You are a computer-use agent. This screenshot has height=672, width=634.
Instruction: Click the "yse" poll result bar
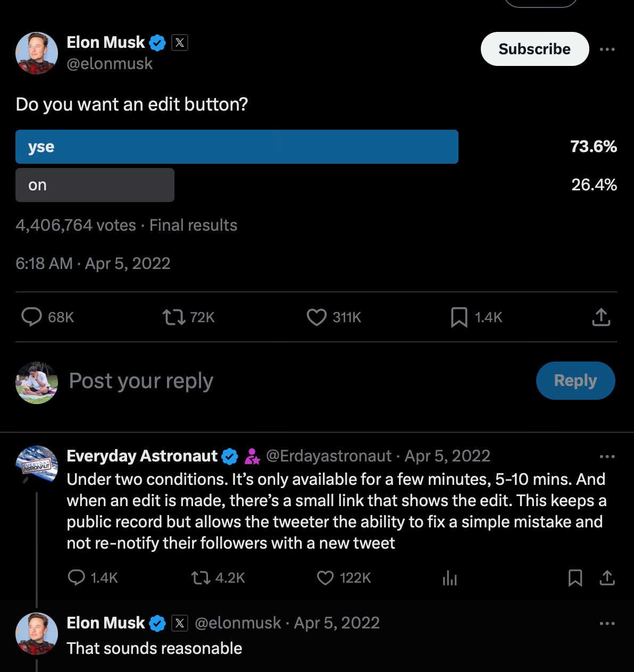[237, 147]
